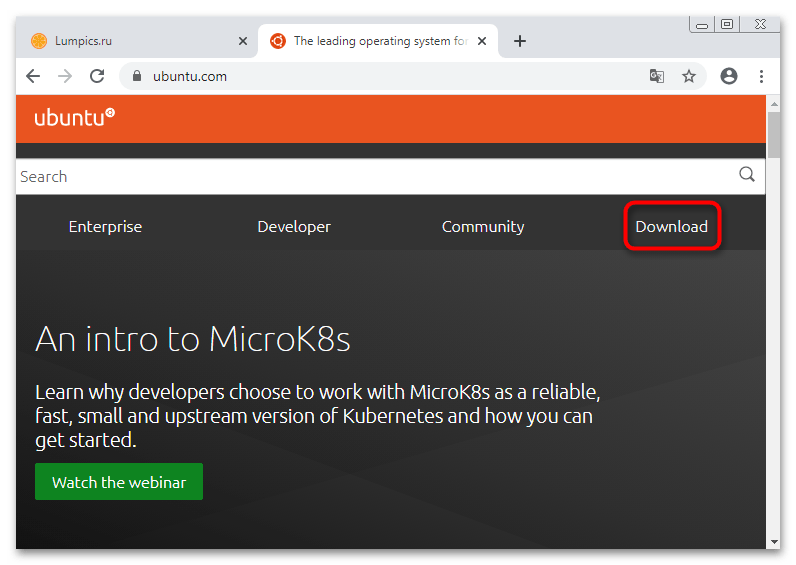Viewport: 796px width, 565px height.
Task: View site security via the lock icon
Action: [137, 76]
